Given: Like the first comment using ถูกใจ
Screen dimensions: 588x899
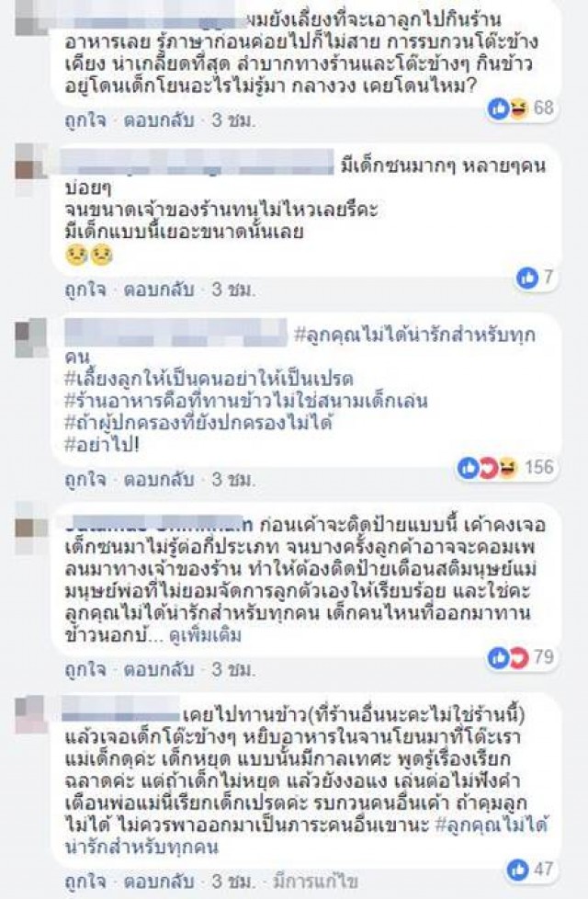Looking at the screenshot, I should coord(85,120).
